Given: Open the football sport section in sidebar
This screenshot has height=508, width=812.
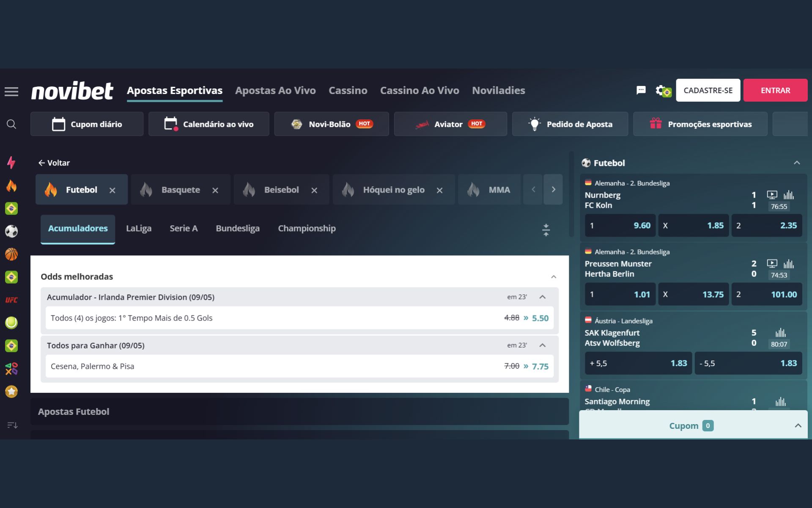Looking at the screenshot, I should pyautogui.click(x=12, y=232).
